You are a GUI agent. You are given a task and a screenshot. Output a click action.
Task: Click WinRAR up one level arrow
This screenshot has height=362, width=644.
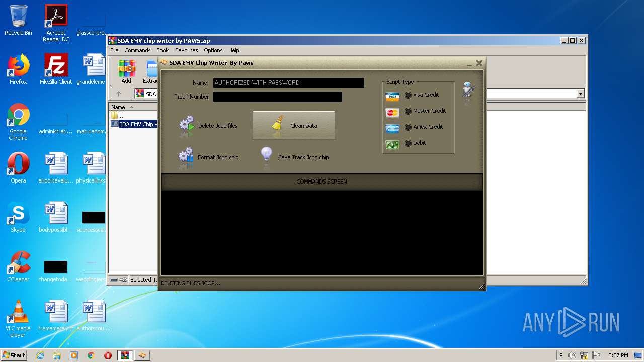click(119, 94)
